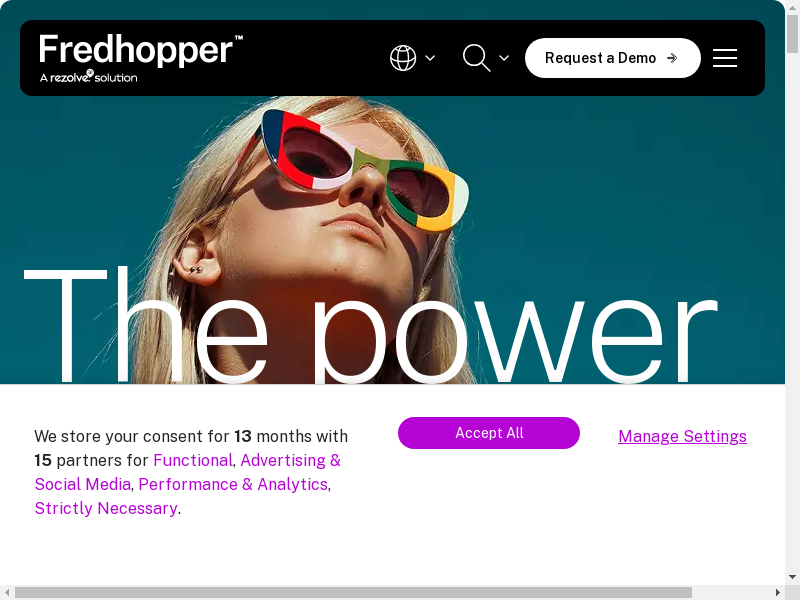Click the globe language icon

tap(403, 58)
